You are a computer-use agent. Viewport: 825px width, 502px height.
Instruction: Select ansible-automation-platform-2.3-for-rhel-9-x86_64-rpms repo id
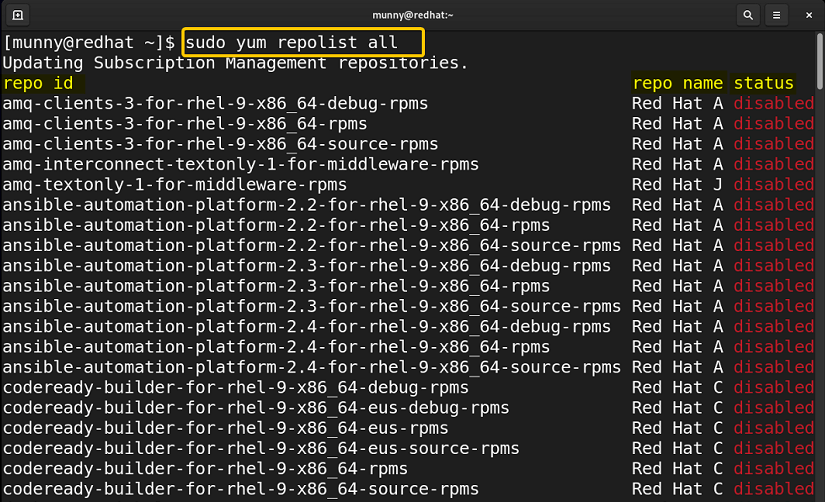[x=276, y=286]
